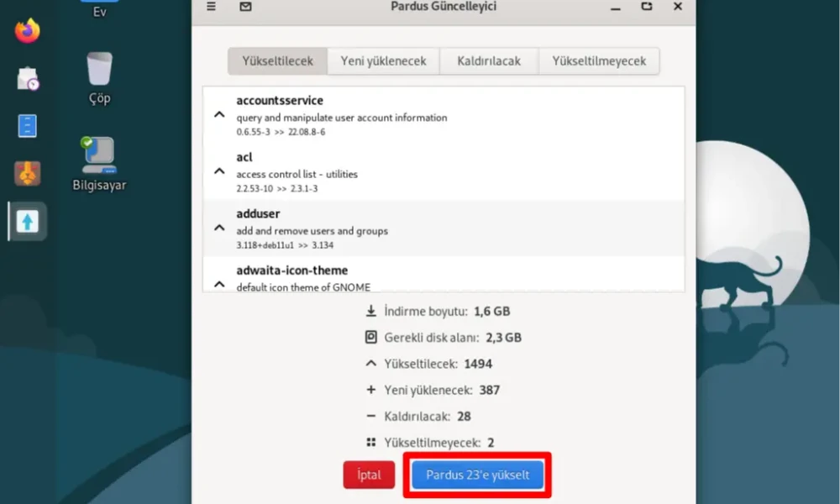This screenshot has height=504, width=840.
Task: Open the Yeni yüklenecek tab
Action: point(384,61)
